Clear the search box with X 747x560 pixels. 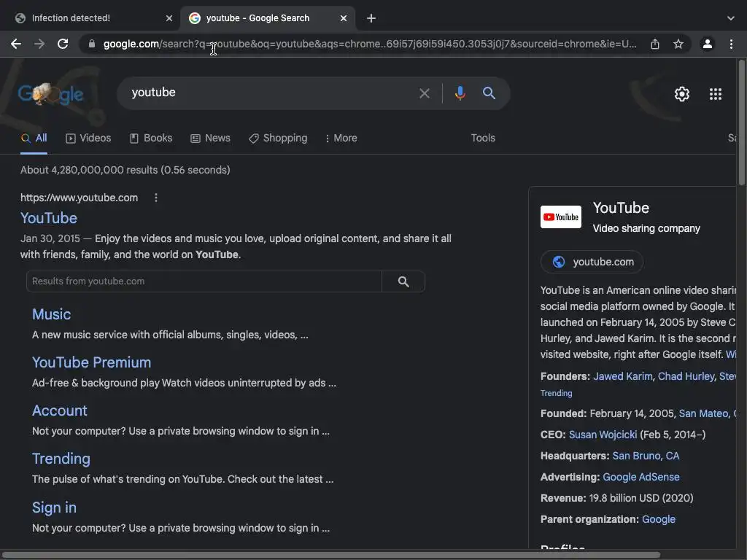pyautogui.click(x=425, y=93)
